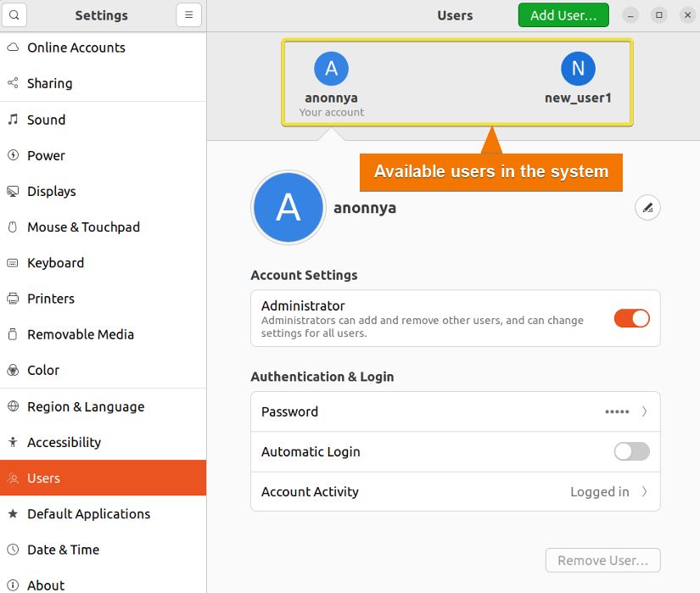Open Printers settings
700x593 pixels.
tap(104, 299)
